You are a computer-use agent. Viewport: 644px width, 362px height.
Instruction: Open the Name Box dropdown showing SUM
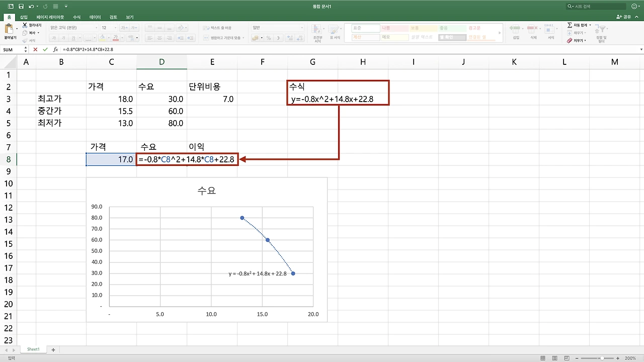[x=26, y=49]
